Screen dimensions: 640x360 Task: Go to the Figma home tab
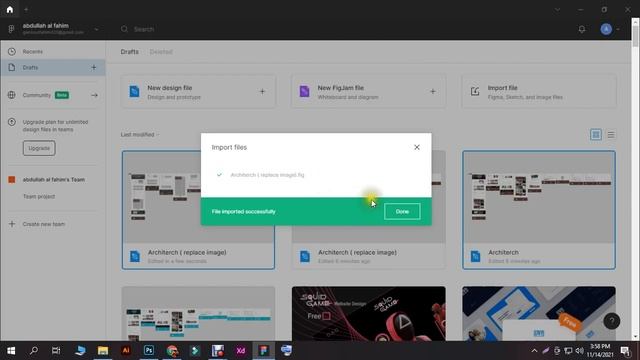coord(9,9)
